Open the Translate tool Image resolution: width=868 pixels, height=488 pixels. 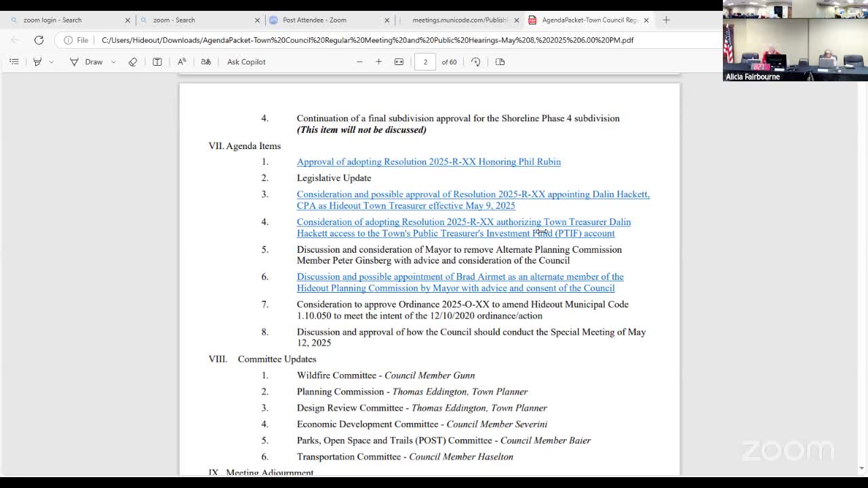pyautogui.click(x=206, y=62)
